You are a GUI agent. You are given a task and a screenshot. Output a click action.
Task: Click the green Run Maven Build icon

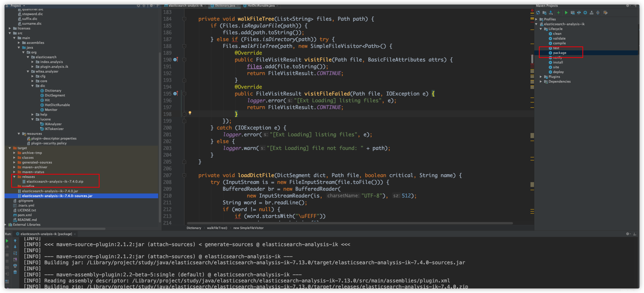[566, 13]
